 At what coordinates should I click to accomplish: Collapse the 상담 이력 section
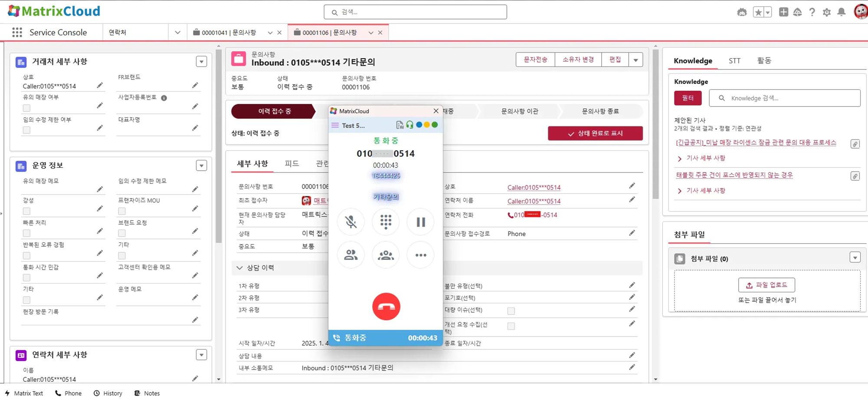240,268
